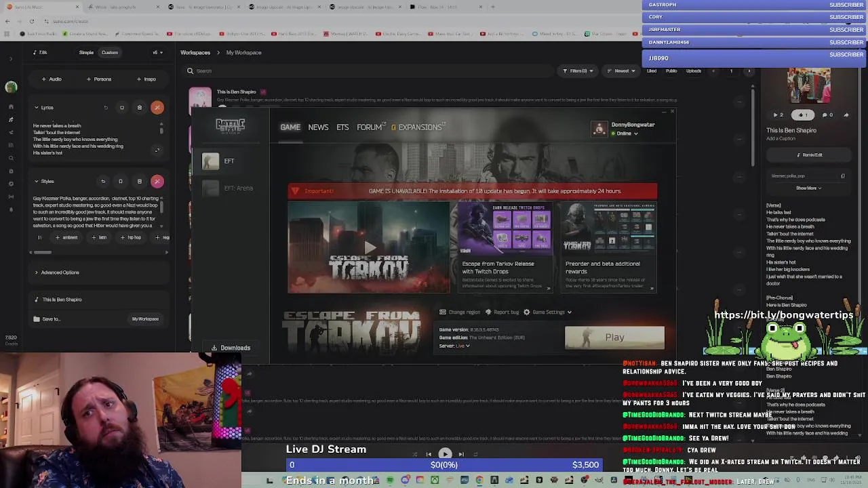The image size is (868, 488).
Task: Click the pink magic wand in Styles
Action: pos(157,182)
